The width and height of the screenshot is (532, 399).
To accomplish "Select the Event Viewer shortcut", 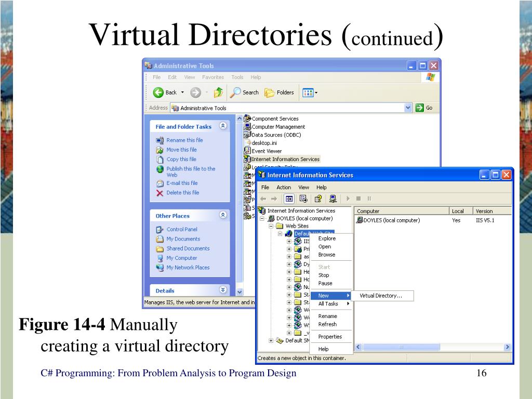I will pyautogui.click(x=263, y=151).
